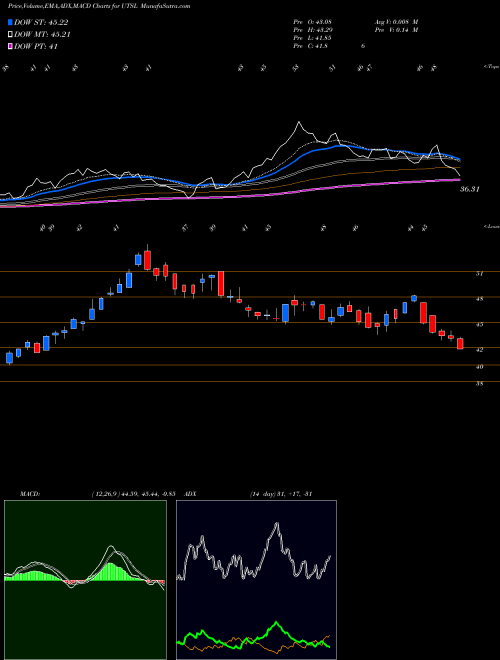Click the MACD panel title label
The width and height of the screenshot is (500, 660).
tap(29, 494)
